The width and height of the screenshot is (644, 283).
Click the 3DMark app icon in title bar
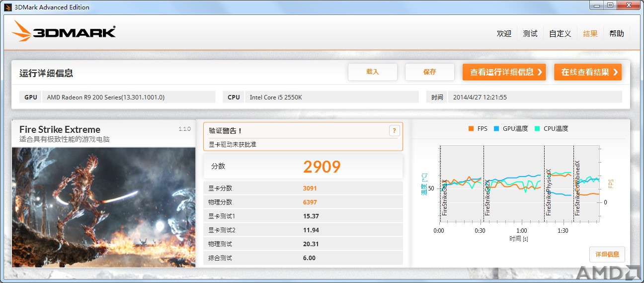8,7
